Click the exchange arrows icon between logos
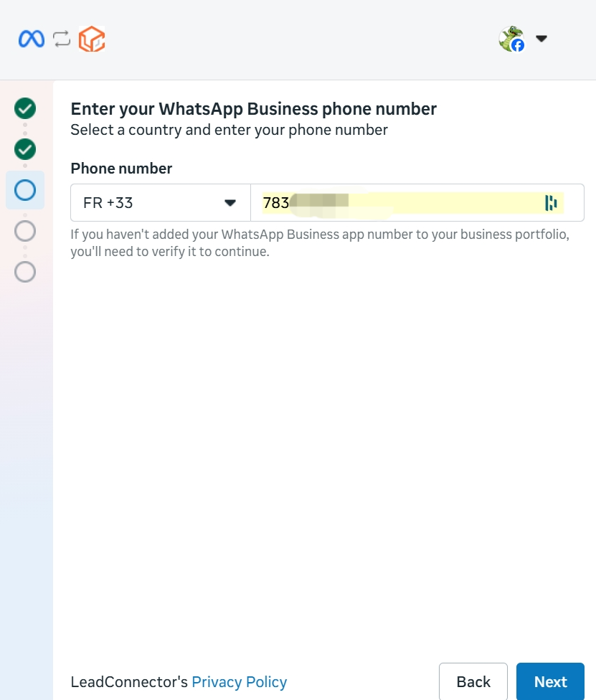 [x=62, y=39]
